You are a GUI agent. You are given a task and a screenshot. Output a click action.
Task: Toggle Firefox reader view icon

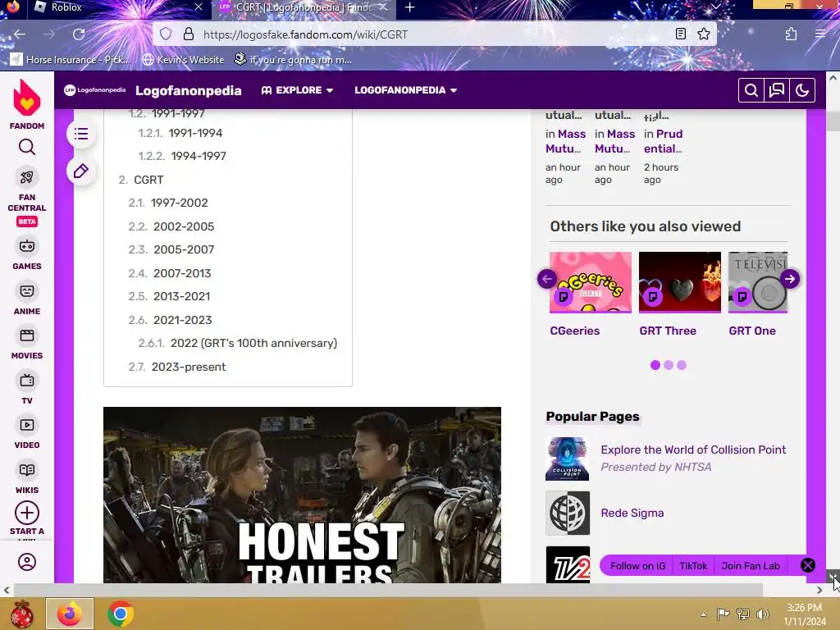(x=680, y=34)
